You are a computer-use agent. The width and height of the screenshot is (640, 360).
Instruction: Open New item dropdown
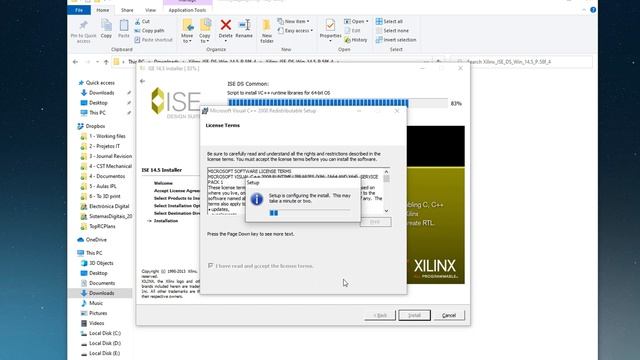293,21
